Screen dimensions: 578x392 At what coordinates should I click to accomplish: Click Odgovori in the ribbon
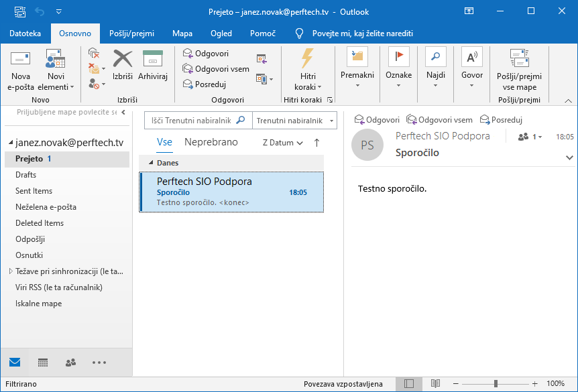206,54
